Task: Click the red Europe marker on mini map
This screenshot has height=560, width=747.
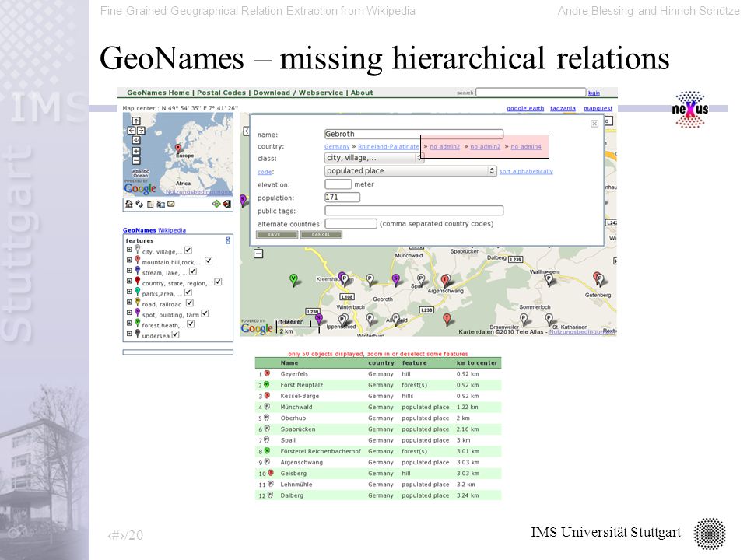Action: pyautogui.click(x=178, y=149)
